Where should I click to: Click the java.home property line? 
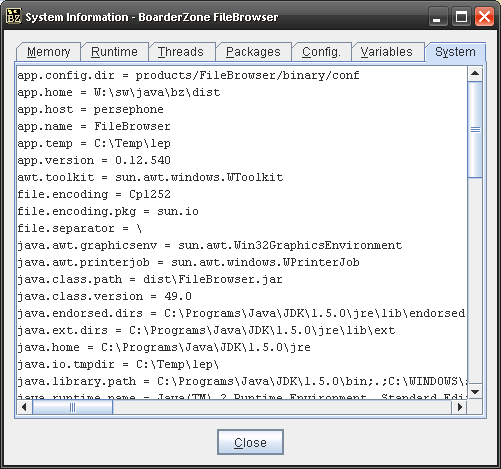(164, 347)
